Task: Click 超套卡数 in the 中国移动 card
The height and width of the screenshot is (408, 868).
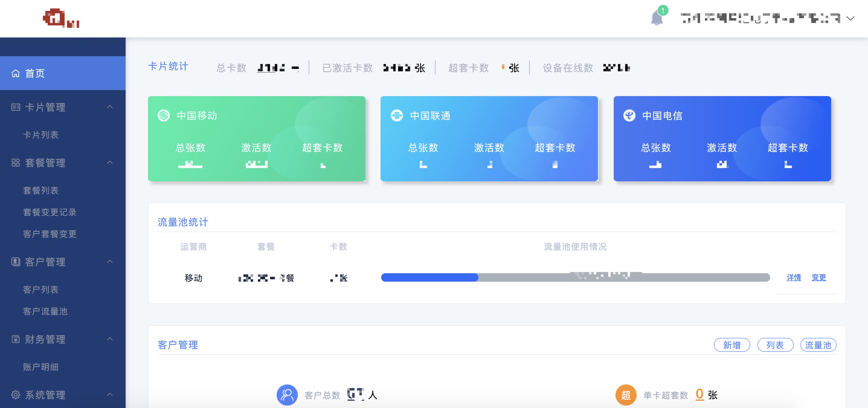Action: (323, 148)
